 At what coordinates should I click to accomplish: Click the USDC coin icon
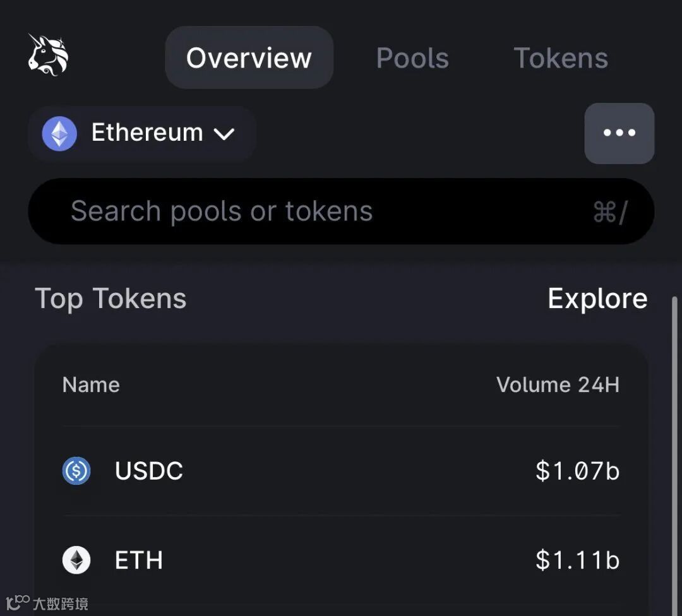click(76, 471)
